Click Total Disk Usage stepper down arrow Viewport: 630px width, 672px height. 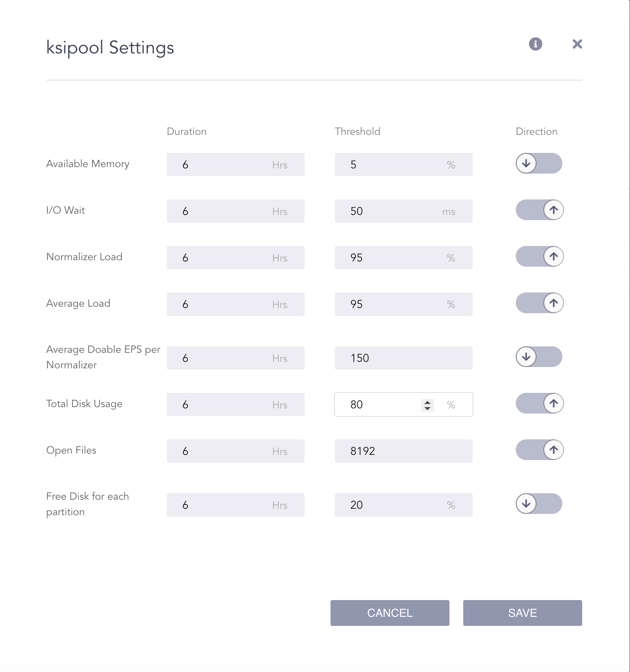(x=427, y=408)
